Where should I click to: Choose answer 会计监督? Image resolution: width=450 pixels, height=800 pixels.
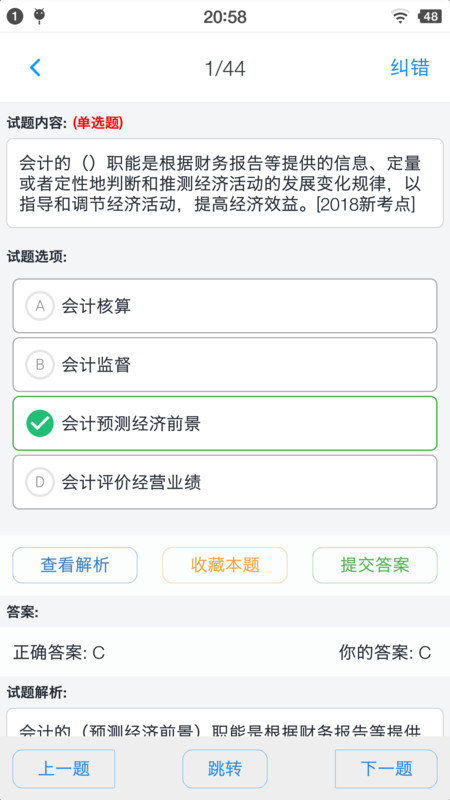(x=225, y=365)
